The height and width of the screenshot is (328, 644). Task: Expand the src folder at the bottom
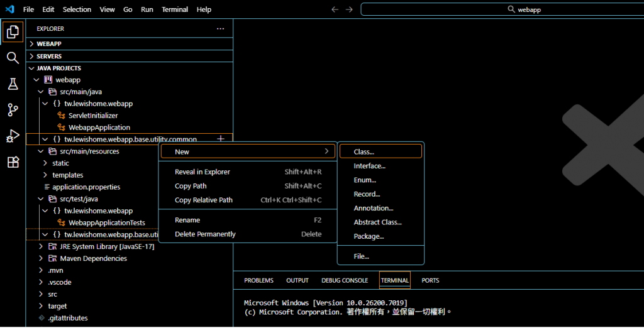41,294
